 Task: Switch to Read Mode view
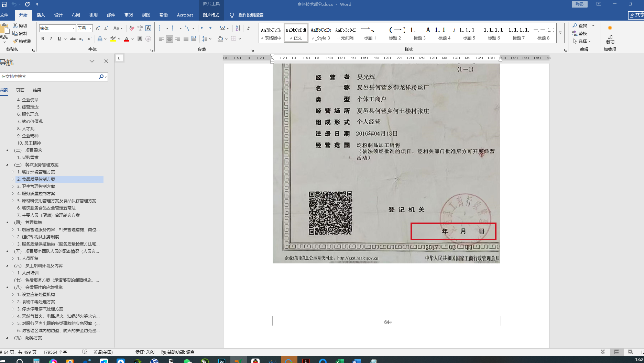coord(603,352)
